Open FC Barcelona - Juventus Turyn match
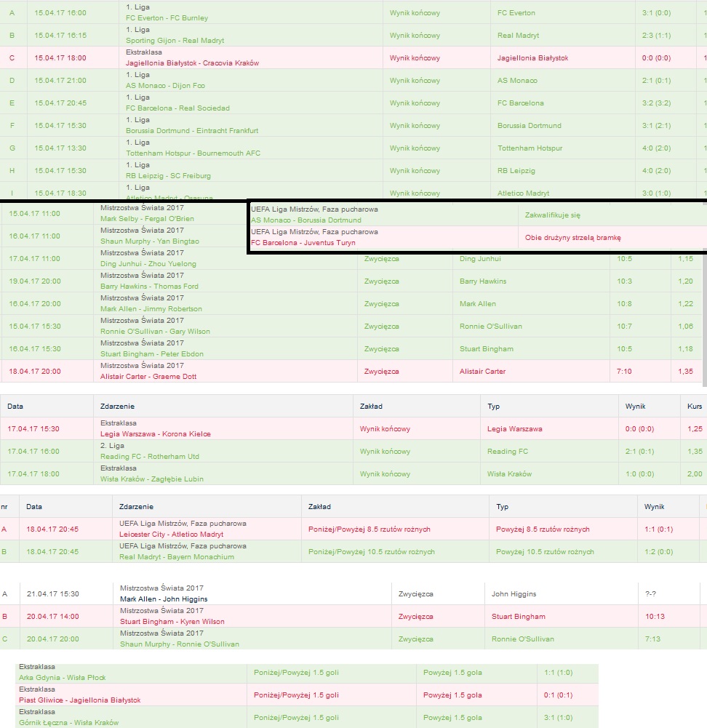707x728 pixels. tap(303, 243)
